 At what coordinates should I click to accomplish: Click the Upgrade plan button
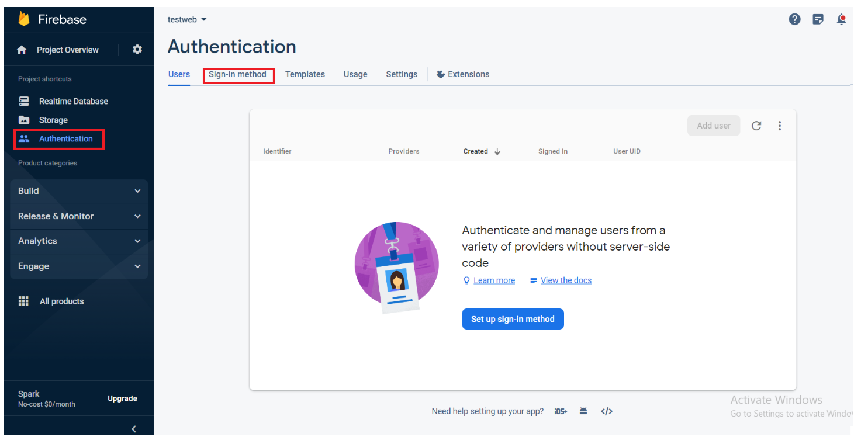tap(122, 398)
